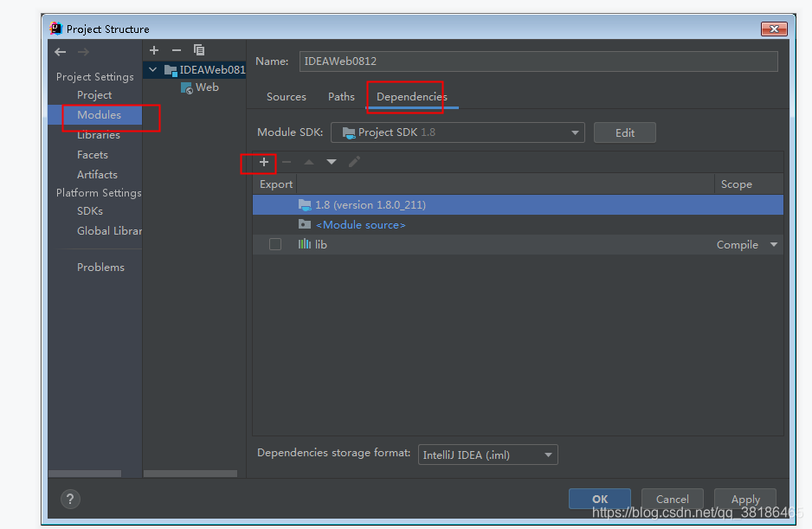Image resolution: width=812 pixels, height=529 pixels.
Task: Select the lib dependency row
Action: coord(518,244)
